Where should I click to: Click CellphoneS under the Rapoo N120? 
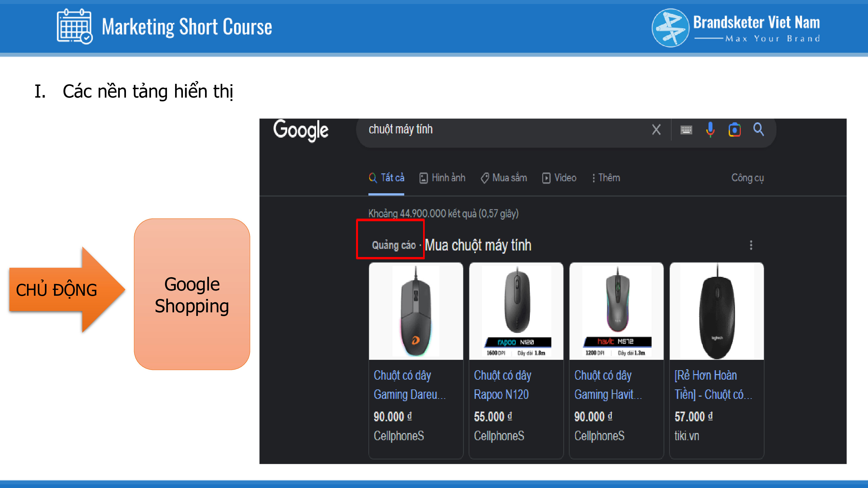pyautogui.click(x=499, y=436)
